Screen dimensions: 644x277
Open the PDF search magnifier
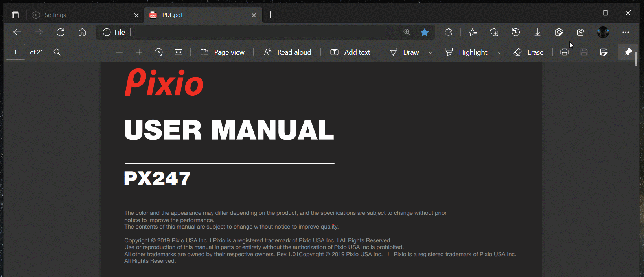tap(57, 52)
